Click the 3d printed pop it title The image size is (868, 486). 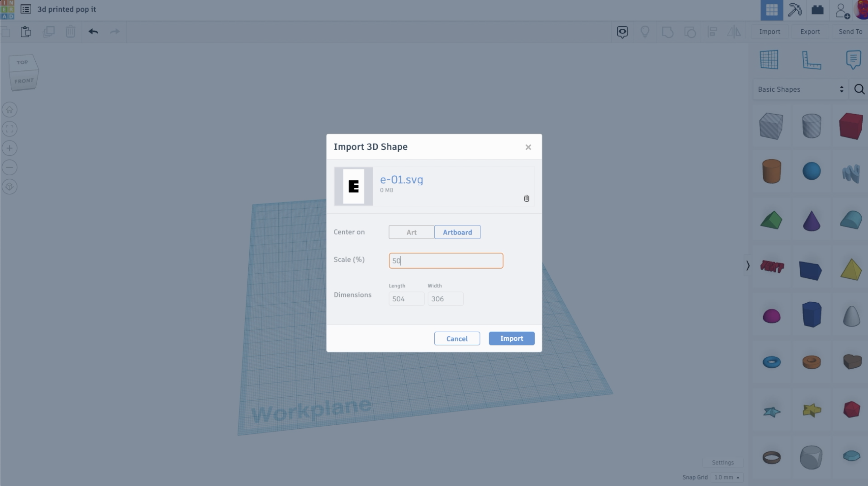pos(66,9)
